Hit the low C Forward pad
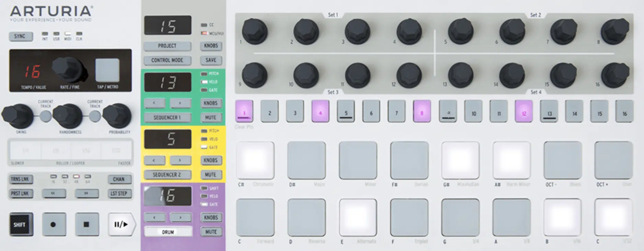Image resolution: width=644 pixels, height=251 pixels. pos(255,217)
